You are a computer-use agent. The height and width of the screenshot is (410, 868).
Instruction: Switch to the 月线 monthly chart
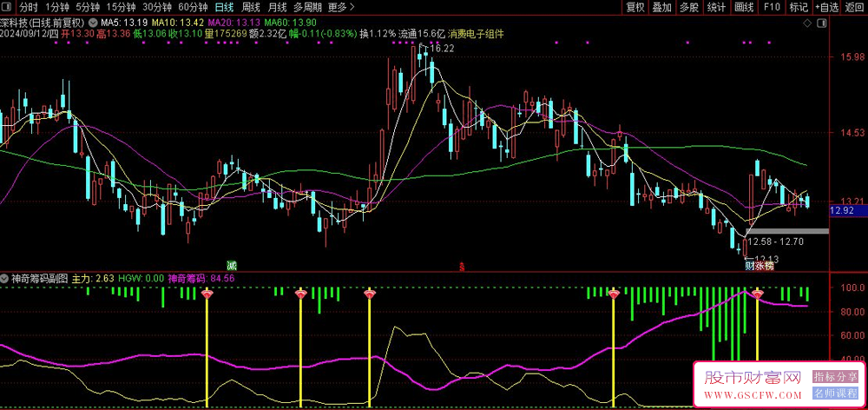278,7
